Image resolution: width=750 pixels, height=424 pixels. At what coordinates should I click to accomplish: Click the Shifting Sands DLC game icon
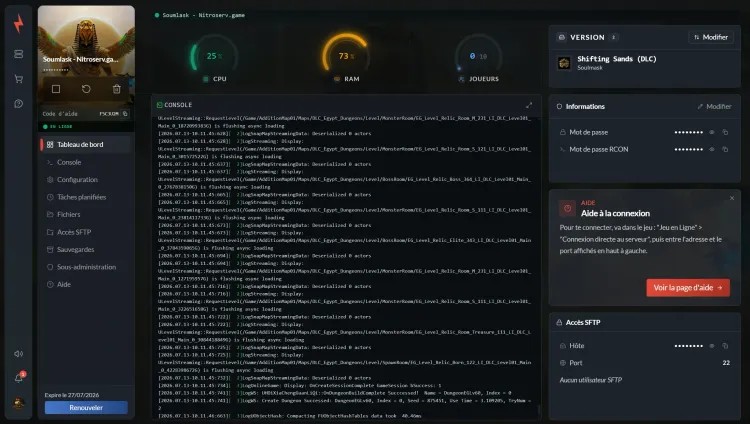(x=564, y=63)
